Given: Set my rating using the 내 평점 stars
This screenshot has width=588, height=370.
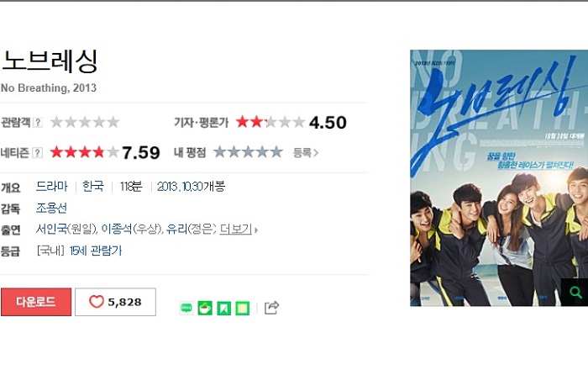Looking at the screenshot, I should point(248,152).
